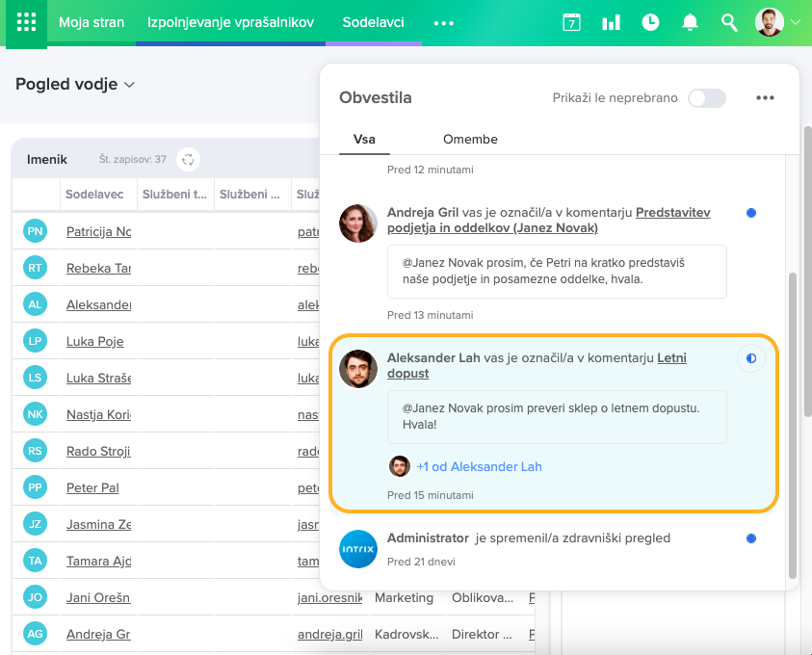Image resolution: width=812 pixels, height=655 pixels.
Task: Mark Andreja Gril notification as read
Action: click(750, 212)
